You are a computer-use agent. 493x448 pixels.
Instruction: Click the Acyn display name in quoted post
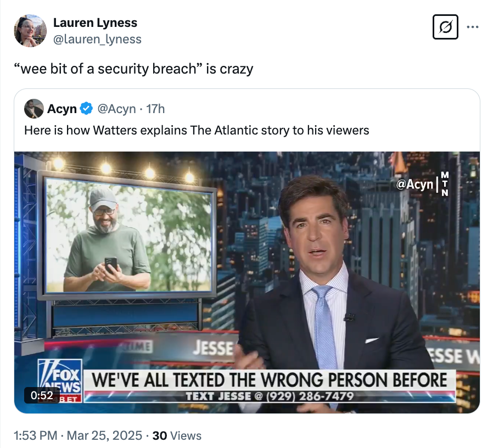coord(61,109)
